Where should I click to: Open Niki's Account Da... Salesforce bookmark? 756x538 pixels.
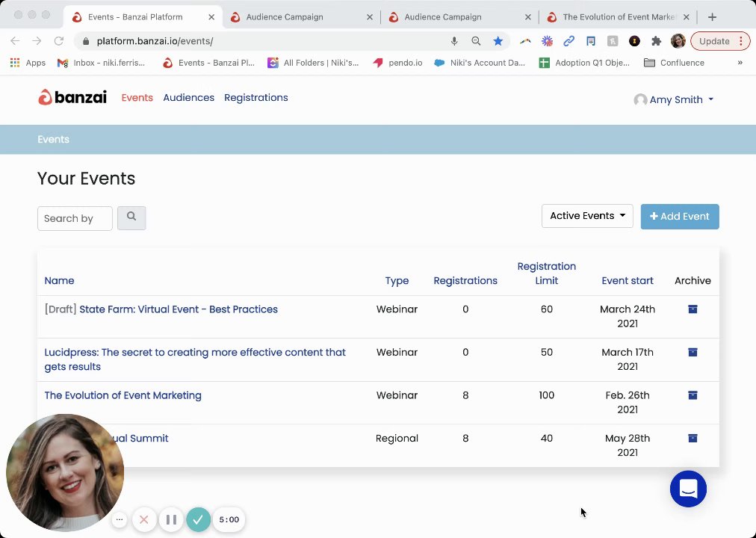[x=480, y=63]
